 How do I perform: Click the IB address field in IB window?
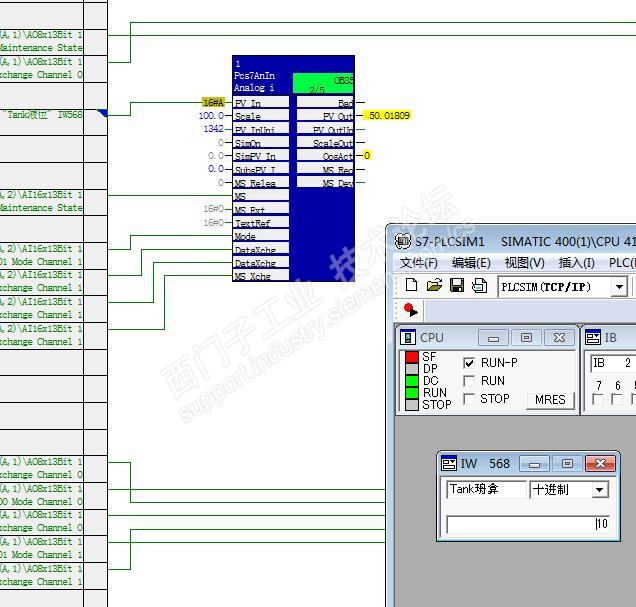tap(613, 363)
